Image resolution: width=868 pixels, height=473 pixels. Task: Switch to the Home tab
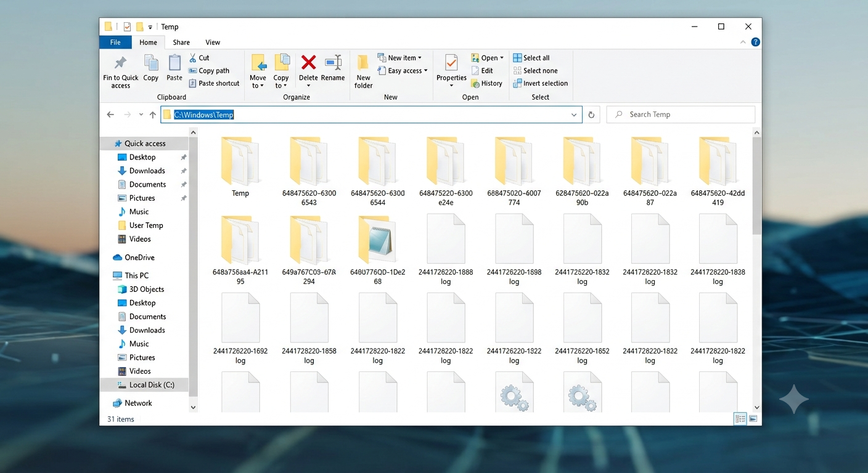click(148, 42)
